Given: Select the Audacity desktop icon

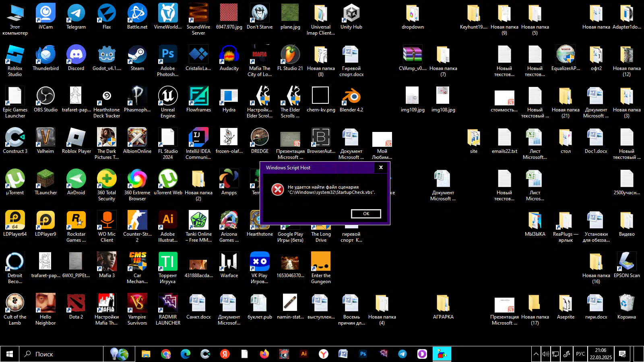Looking at the screenshot, I should click(x=229, y=58).
